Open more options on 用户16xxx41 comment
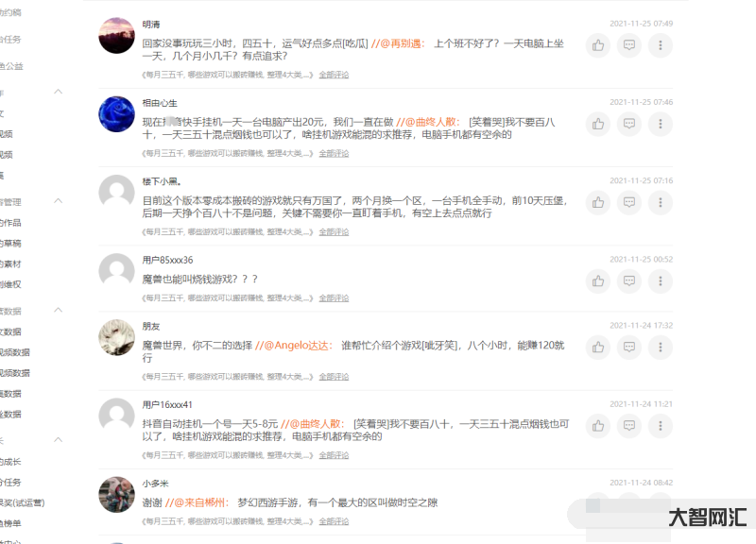The width and height of the screenshot is (756, 544). (x=661, y=425)
